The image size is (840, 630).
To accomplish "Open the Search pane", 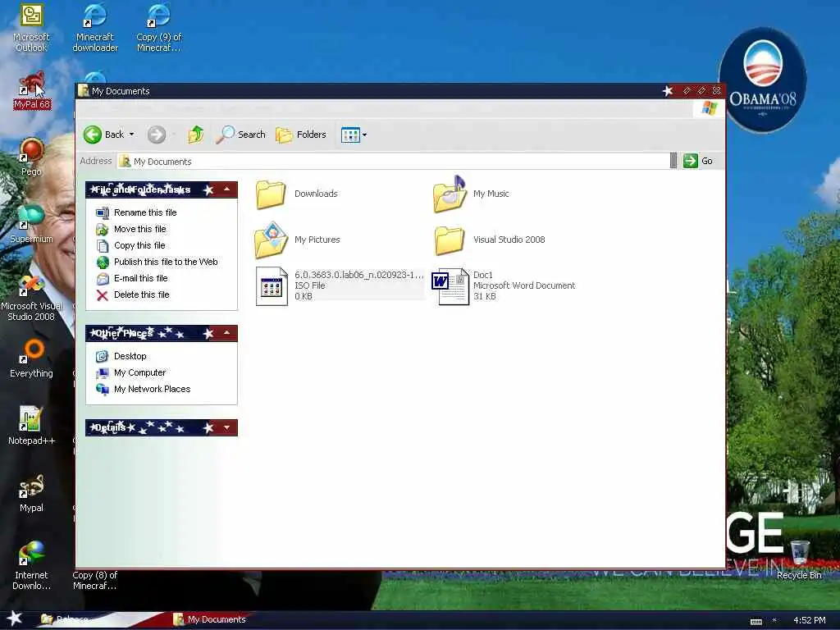I will [x=241, y=135].
